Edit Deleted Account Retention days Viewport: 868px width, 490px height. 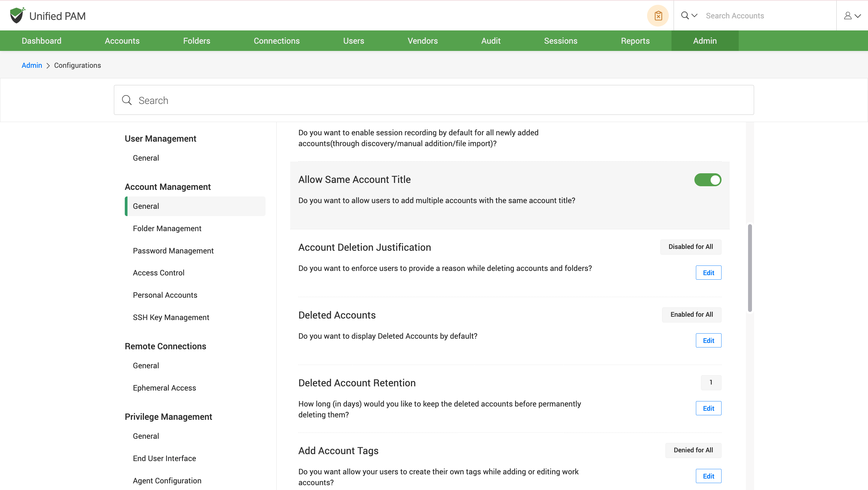click(x=708, y=408)
